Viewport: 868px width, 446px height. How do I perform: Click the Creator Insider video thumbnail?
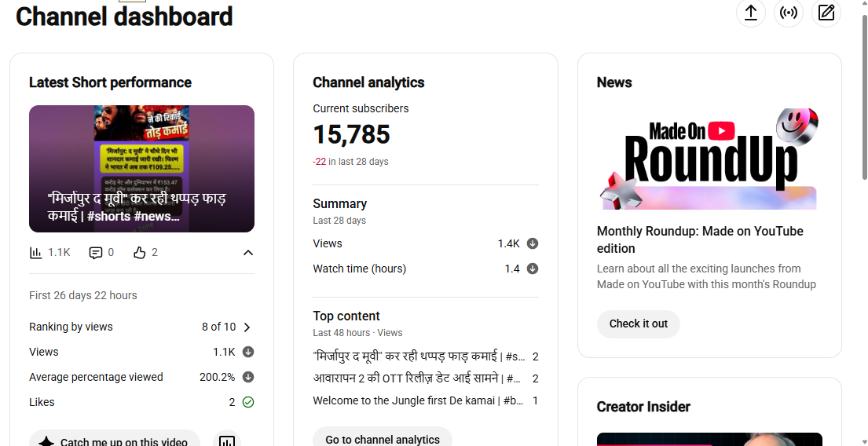(709, 440)
